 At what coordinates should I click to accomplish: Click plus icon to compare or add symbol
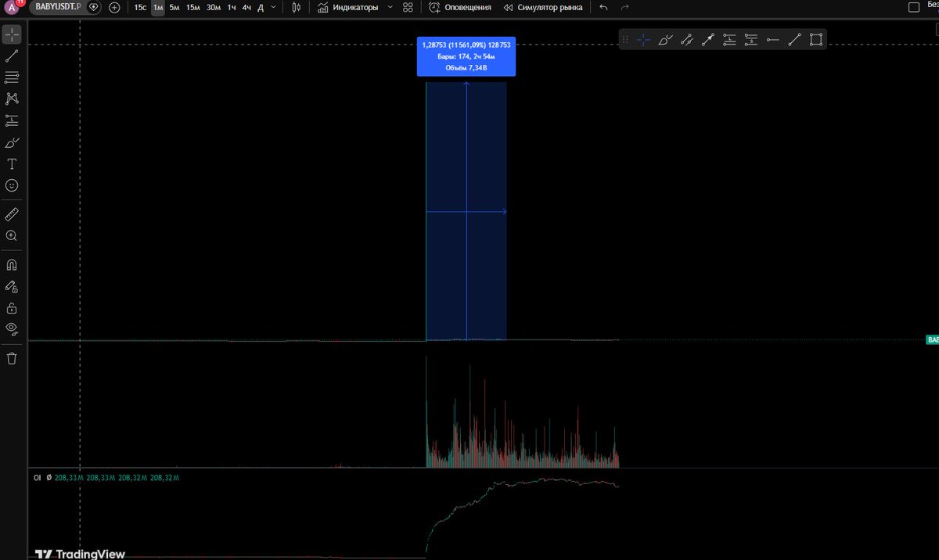(115, 7)
